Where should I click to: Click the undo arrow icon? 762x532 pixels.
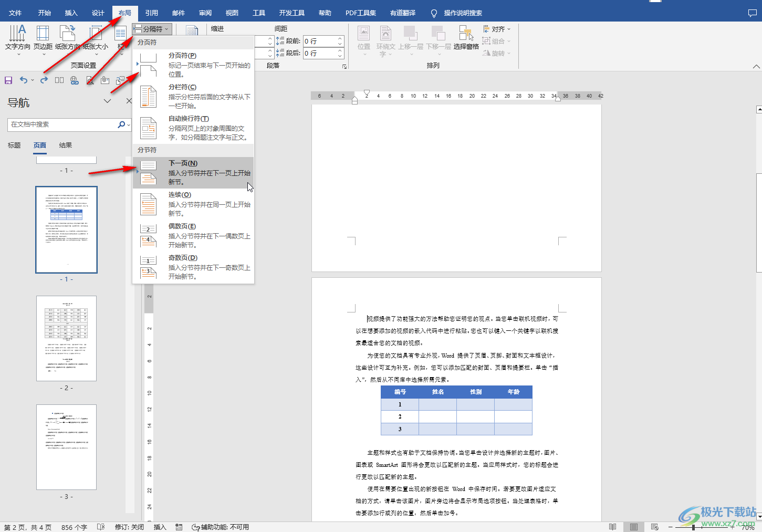click(x=24, y=80)
